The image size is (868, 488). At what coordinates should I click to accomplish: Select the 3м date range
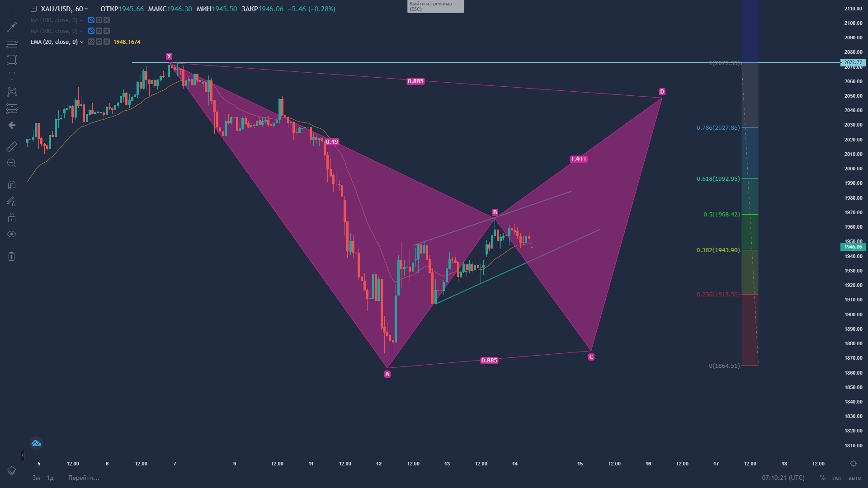click(x=36, y=478)
